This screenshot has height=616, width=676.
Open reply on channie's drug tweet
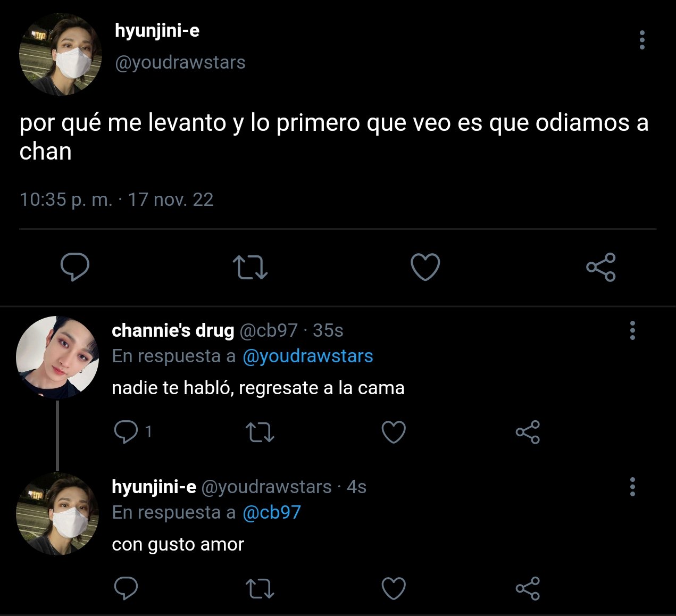click(126, 432)
